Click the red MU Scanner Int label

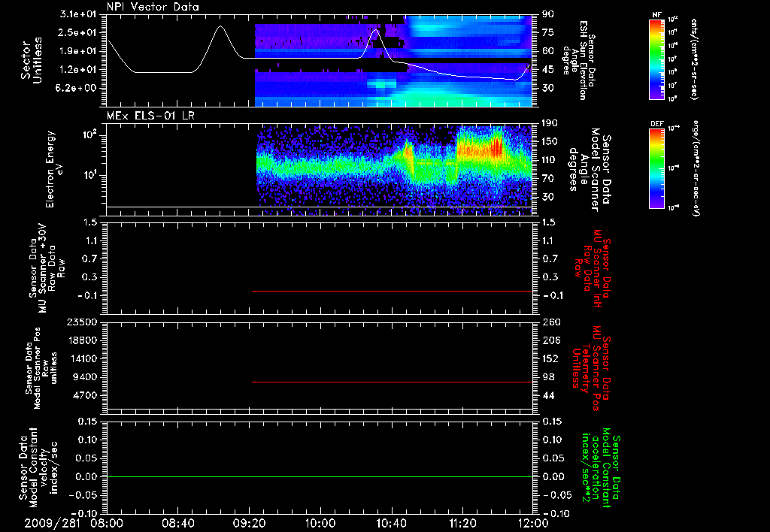(x=593, y=268)
